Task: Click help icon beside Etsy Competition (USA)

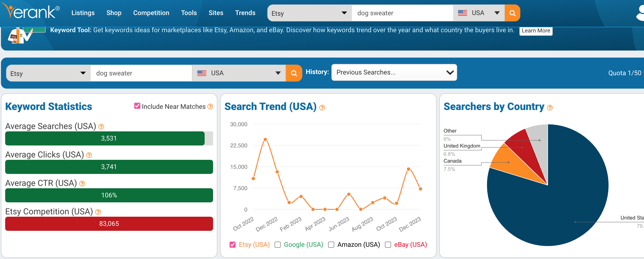Action: 98,212
